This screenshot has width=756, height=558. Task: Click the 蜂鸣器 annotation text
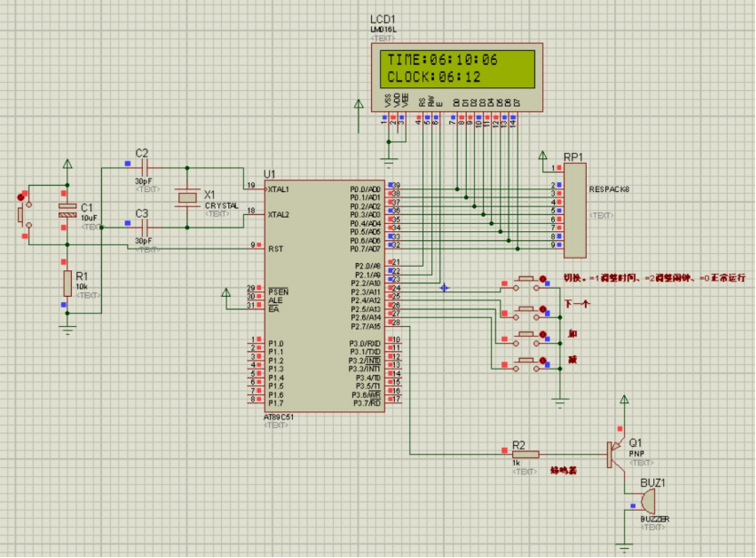point(564,471)
